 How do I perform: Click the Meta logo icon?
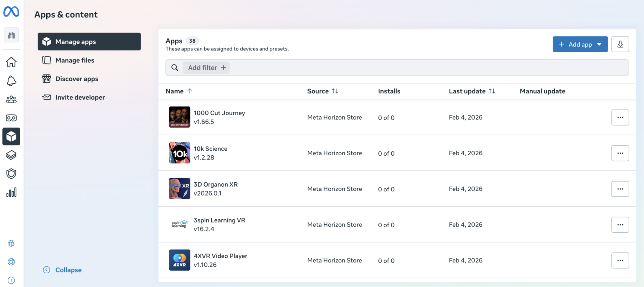coord(11,12)
